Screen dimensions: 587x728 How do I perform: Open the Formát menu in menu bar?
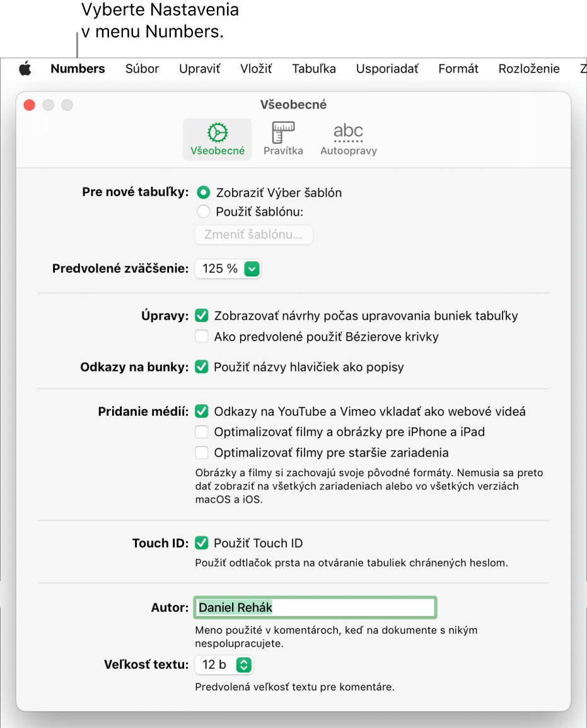click(x=458, y=69)
